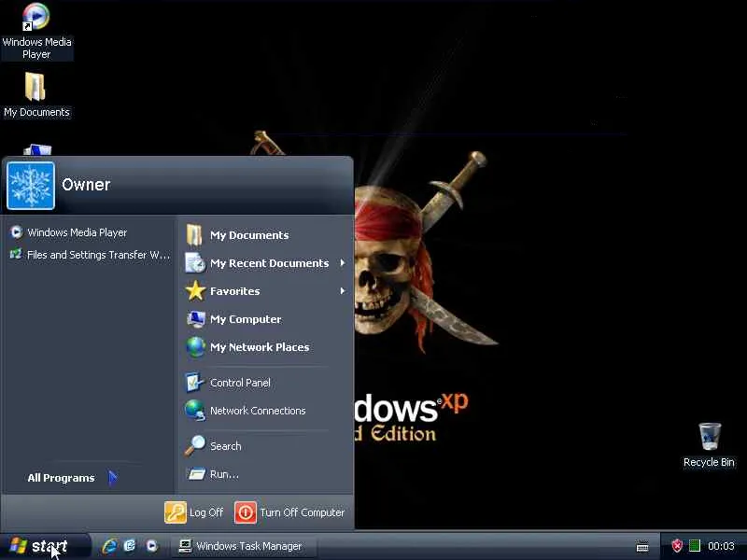Click the My Network Places text label
Viewport: 747px width, 560px height.
(x=260, y=347)
